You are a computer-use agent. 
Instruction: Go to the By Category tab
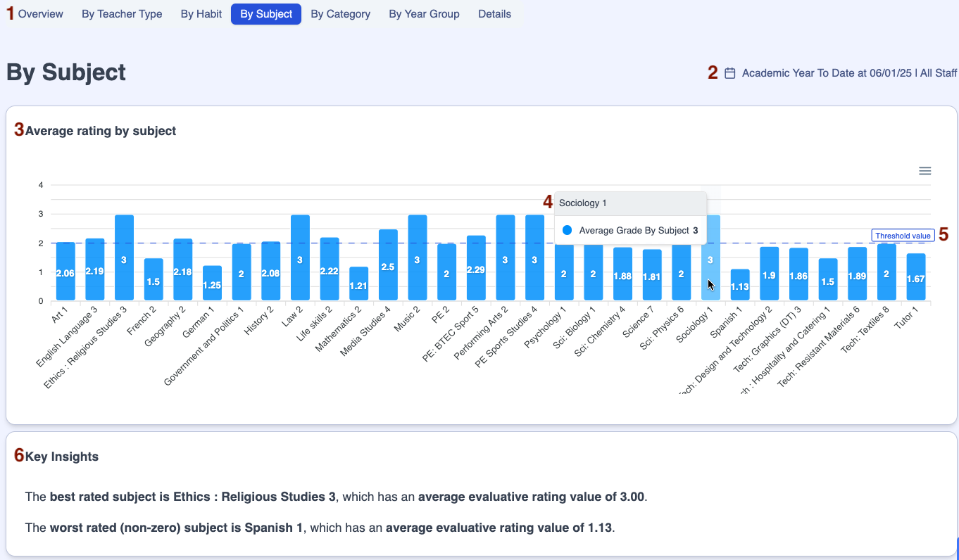341,14
